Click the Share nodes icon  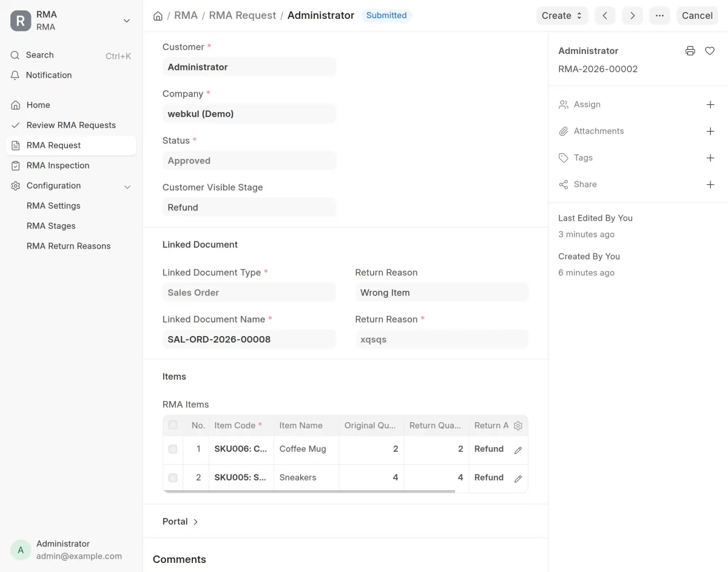coord(564,185)
